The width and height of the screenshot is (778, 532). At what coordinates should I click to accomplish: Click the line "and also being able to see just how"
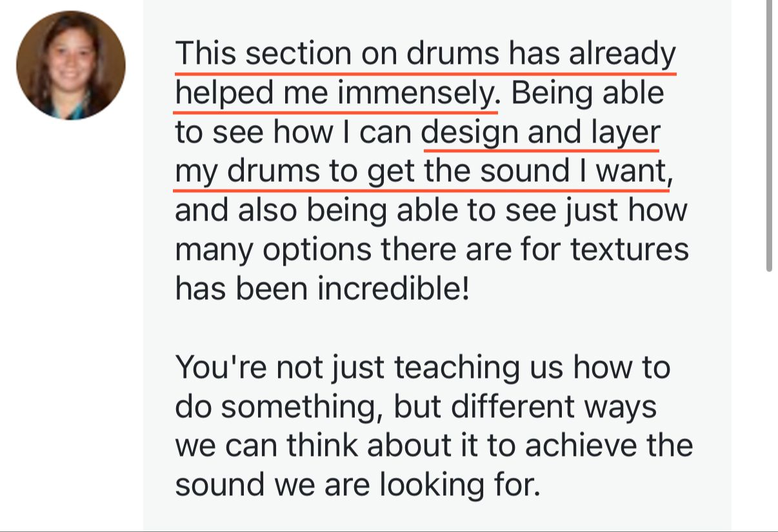click(431, 211)
